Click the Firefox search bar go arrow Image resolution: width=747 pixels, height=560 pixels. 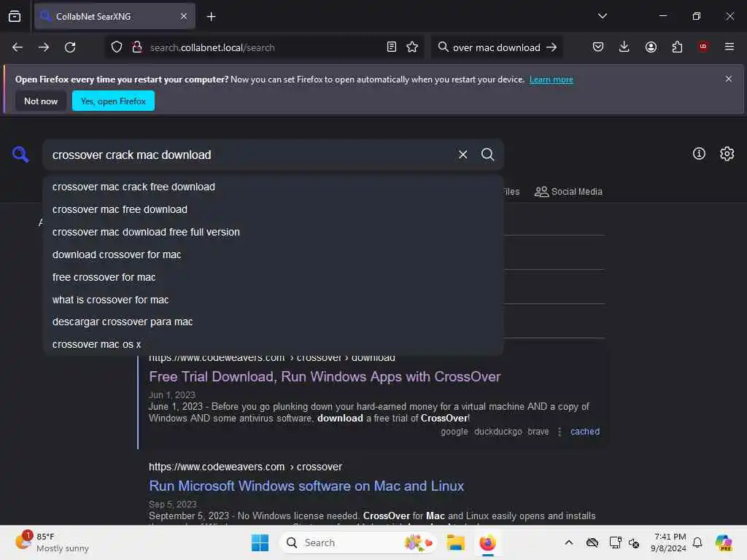[551, 47]
